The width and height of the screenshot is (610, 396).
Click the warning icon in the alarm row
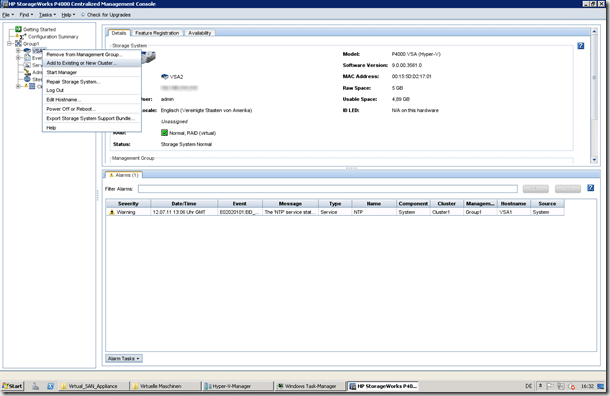point(112,212)
